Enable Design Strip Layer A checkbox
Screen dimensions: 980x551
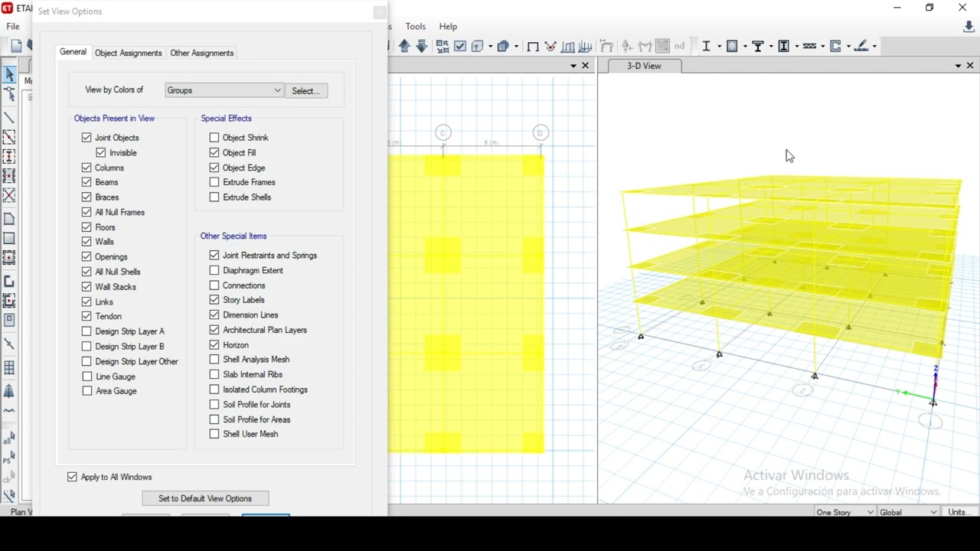coord(87,331)
